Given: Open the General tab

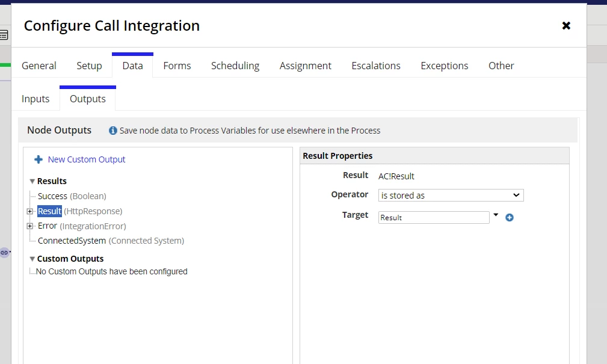Looking at the screenshot, I should pos(39,66).
